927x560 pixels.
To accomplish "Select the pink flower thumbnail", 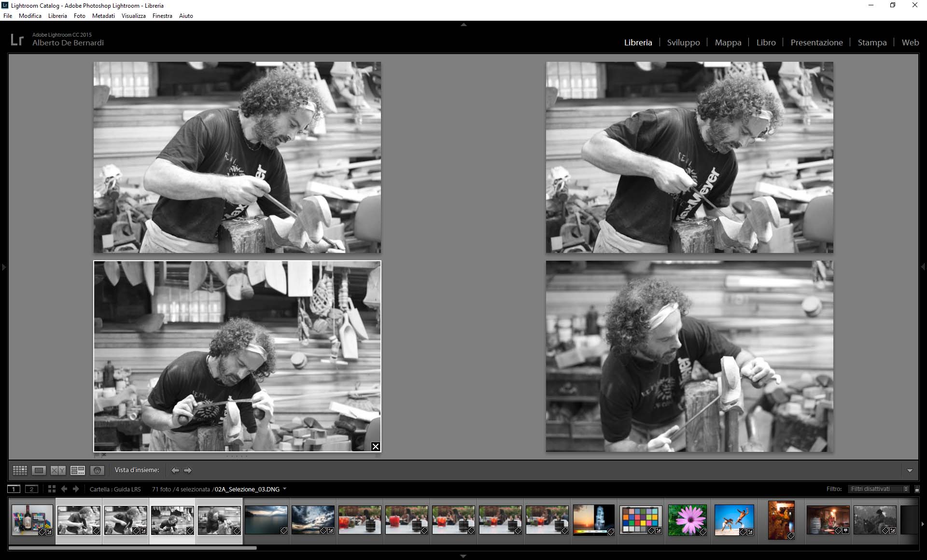I will (x=688, y=519).
